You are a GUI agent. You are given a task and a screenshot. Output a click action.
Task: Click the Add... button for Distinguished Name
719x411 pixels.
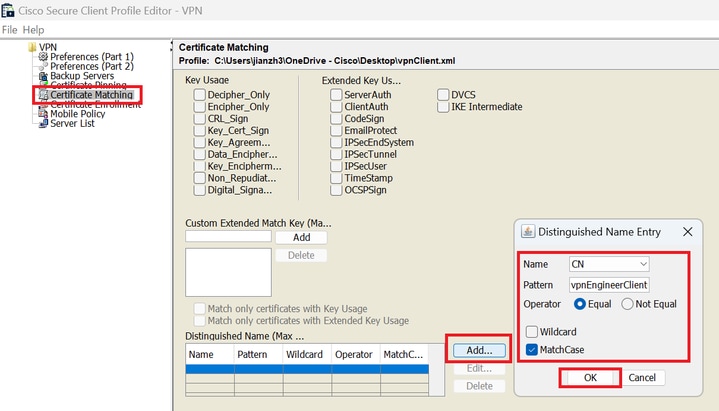click(x=479, y=350)
